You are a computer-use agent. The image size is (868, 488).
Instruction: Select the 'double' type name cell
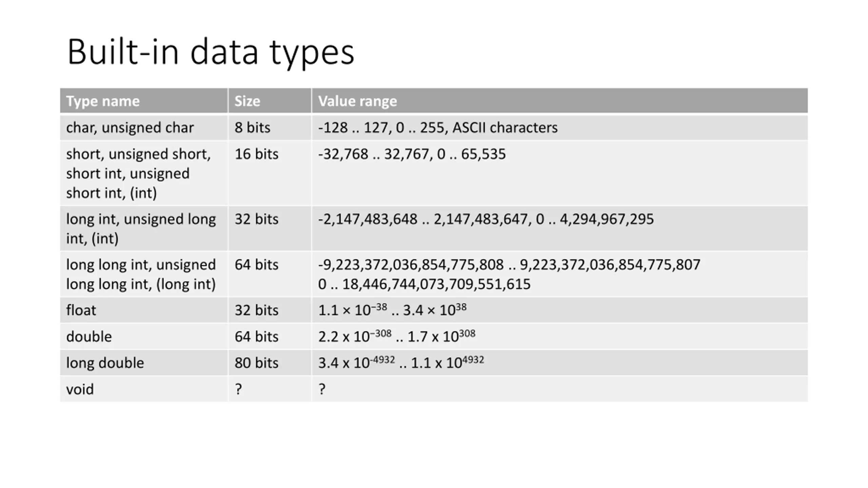point(144,337)
